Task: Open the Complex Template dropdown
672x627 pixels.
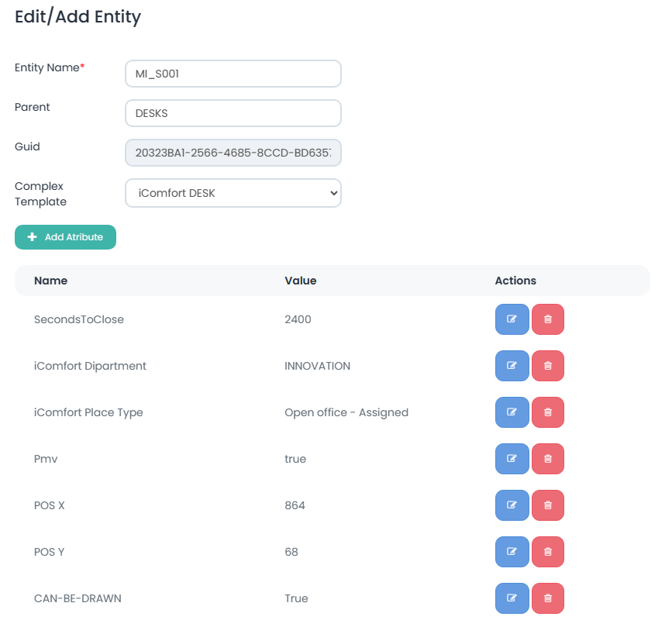Action: click(233, 193)
